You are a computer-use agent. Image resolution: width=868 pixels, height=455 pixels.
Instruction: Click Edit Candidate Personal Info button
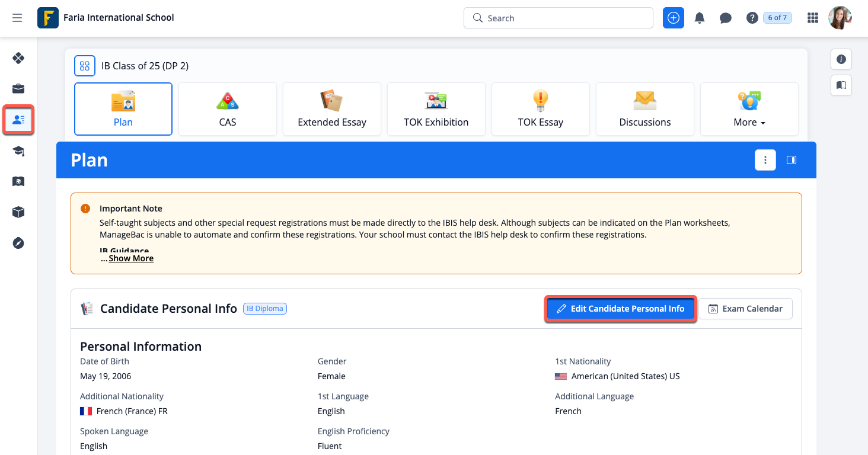pos(620,309)
